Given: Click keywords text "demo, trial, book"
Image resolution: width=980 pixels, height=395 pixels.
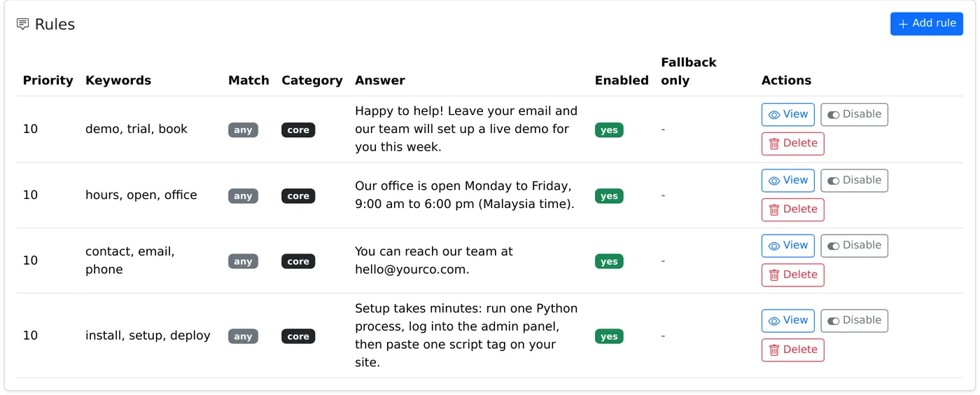Looking at the screenshot, I should point(136,129).
